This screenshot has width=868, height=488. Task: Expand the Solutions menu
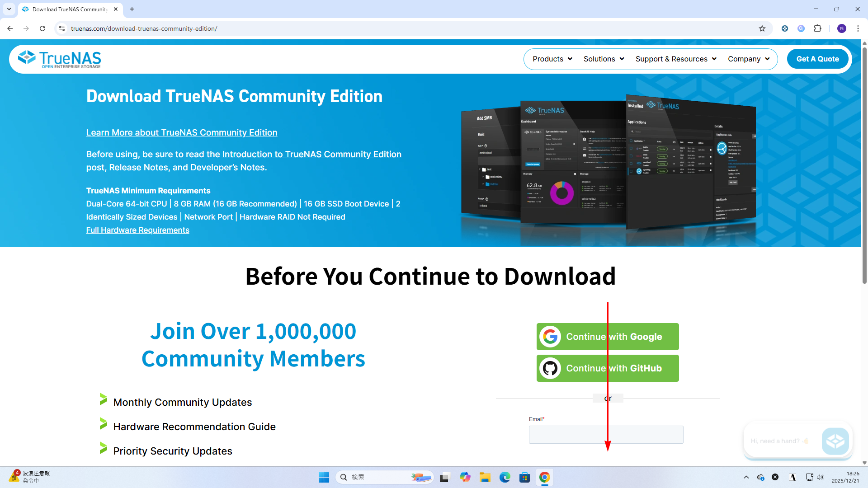(604, 59)
